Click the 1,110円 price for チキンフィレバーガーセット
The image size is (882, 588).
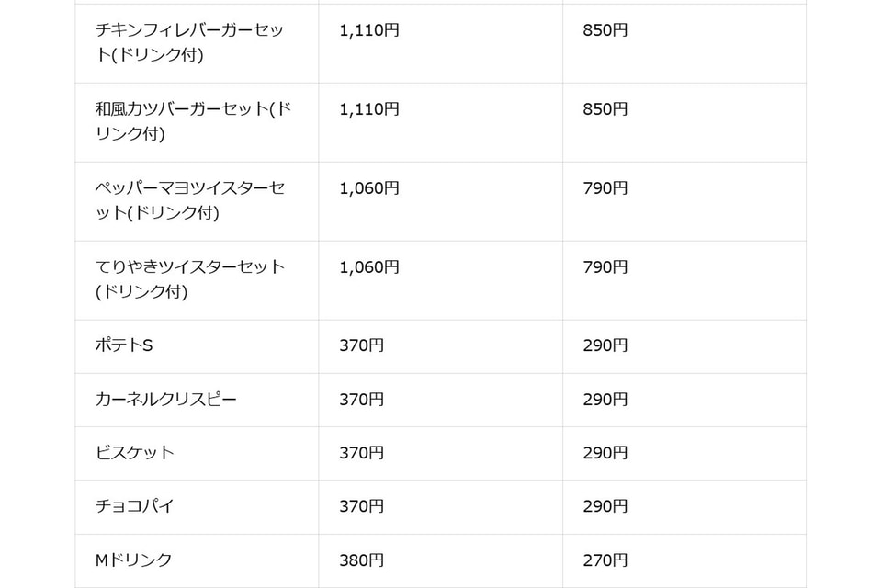pyautogui.click(x=369, y=30)
